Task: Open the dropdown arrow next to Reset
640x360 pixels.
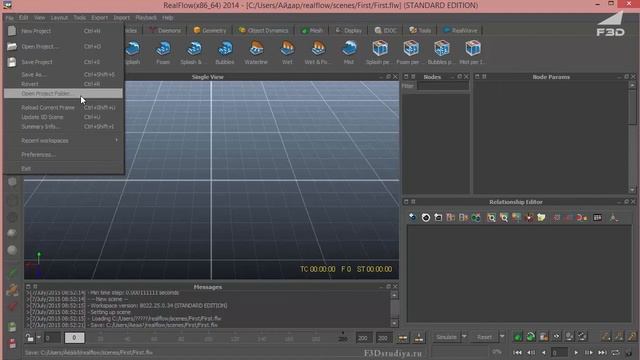Action: [502, 337]
